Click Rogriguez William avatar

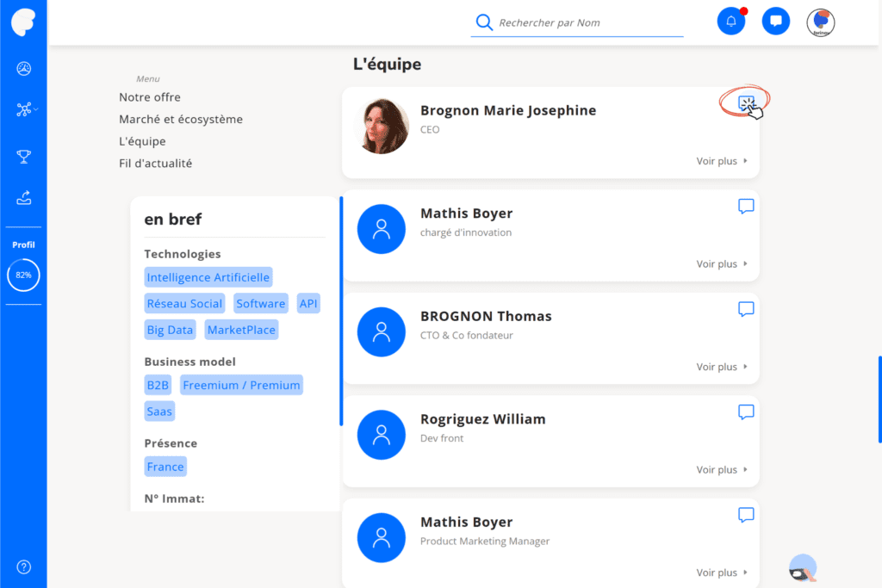[x=382, y=435]
